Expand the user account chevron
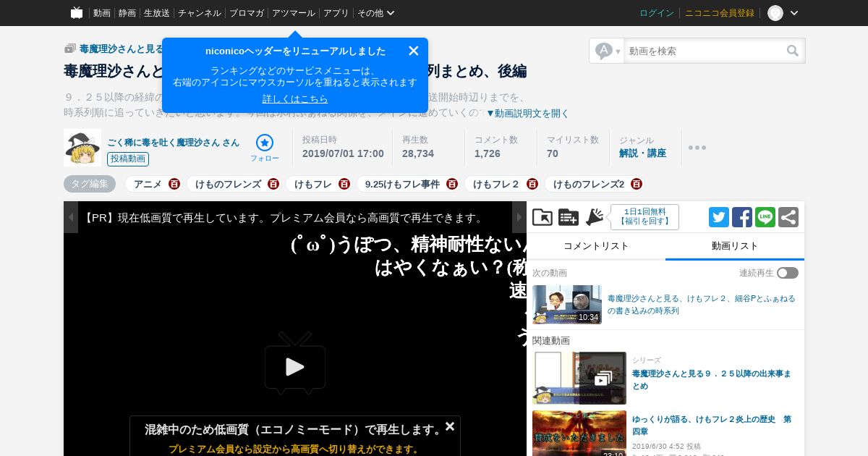Screen dimensions: 868x456 coord(794,13)
